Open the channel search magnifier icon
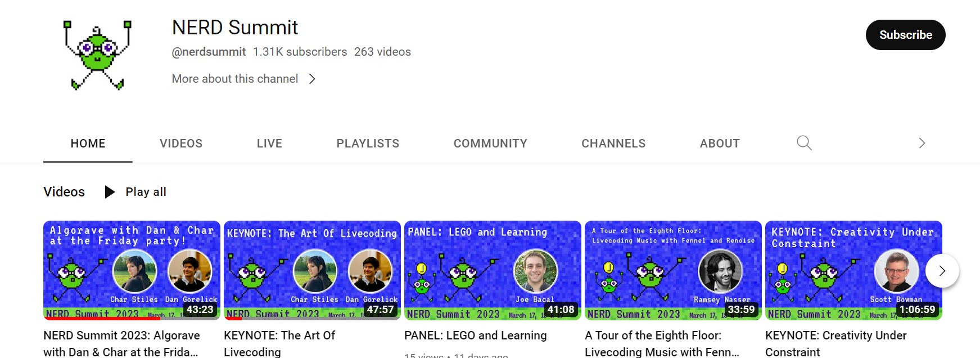This screenshot has height=358, width=980. point(804,143)
